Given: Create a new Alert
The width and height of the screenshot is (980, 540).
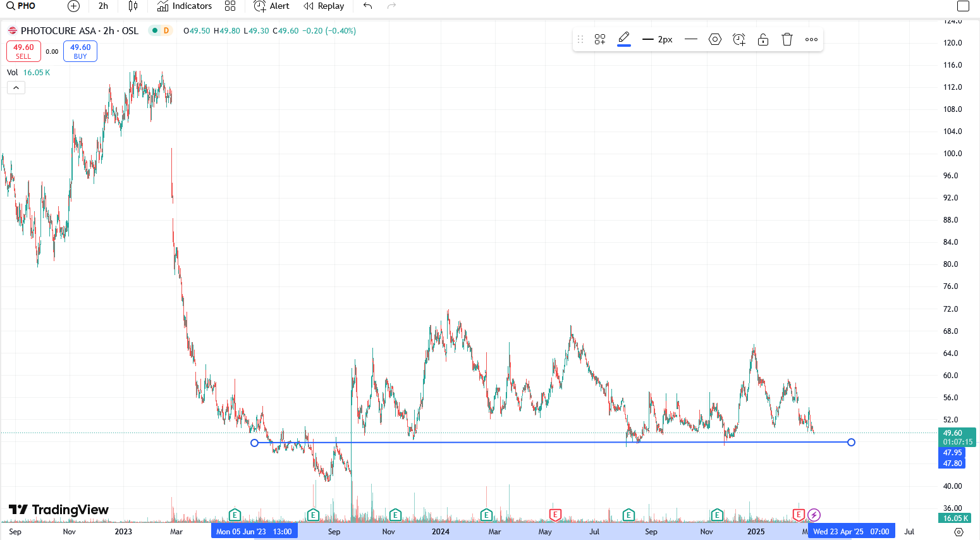Looking at the screenshot, I should click(271, 6).
